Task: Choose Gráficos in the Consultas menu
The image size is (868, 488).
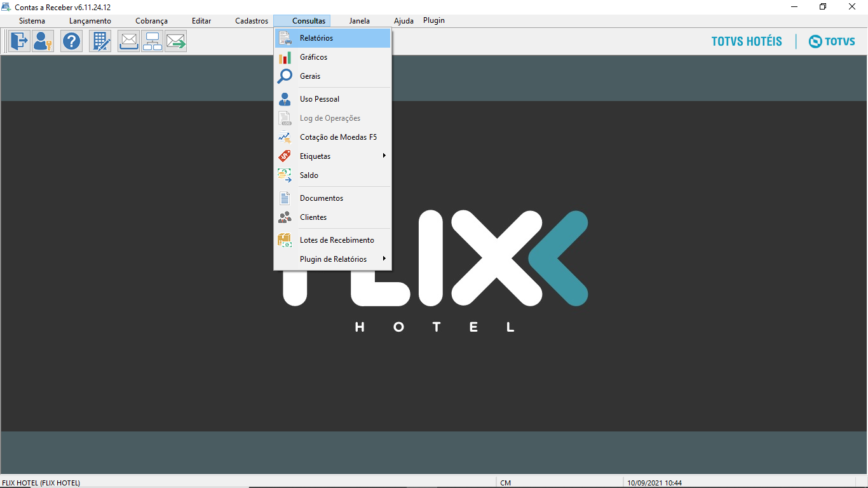Action: (x=333, y=57)
